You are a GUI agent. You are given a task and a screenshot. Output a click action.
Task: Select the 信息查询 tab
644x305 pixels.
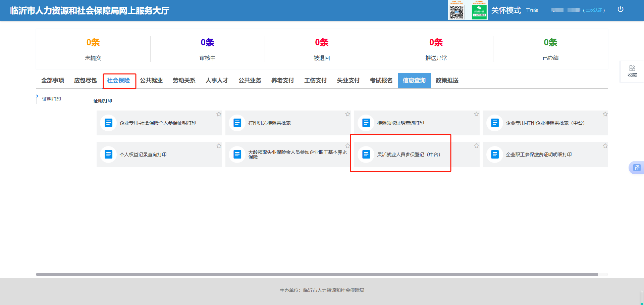[x=414, y=81]
